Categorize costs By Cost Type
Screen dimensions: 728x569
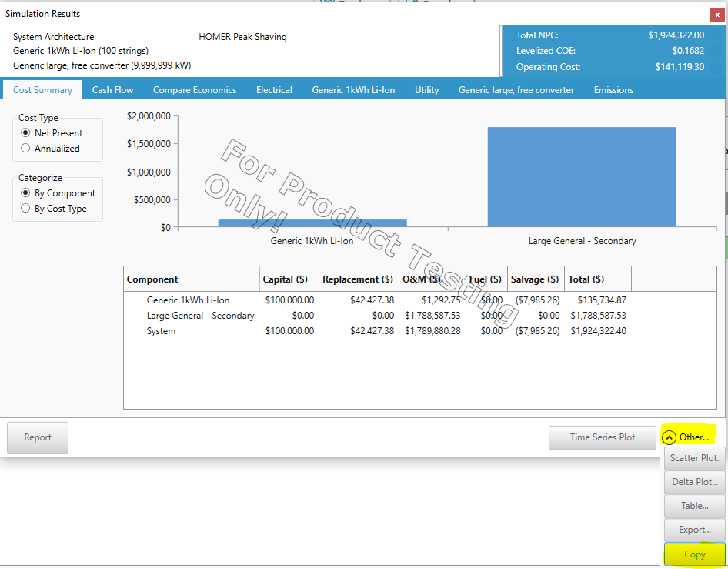tap(26, 209)
